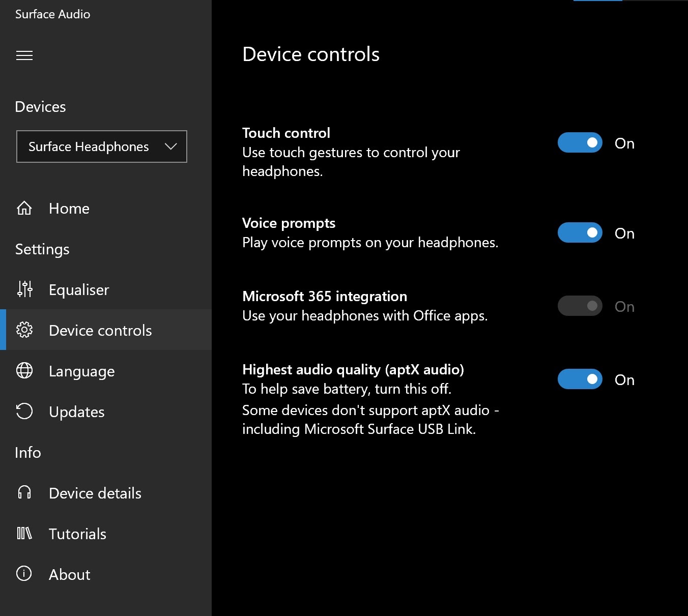688x616 pixels.
Task: Select the Equaliser sliders icon
Action: (x=24, y=289)
